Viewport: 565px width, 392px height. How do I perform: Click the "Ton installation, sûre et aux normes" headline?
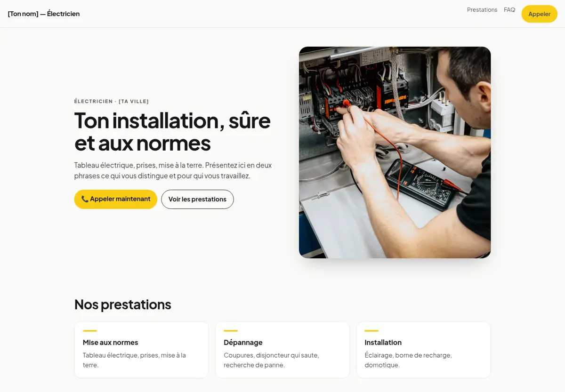pyautogui.click(x=172, y=131)
